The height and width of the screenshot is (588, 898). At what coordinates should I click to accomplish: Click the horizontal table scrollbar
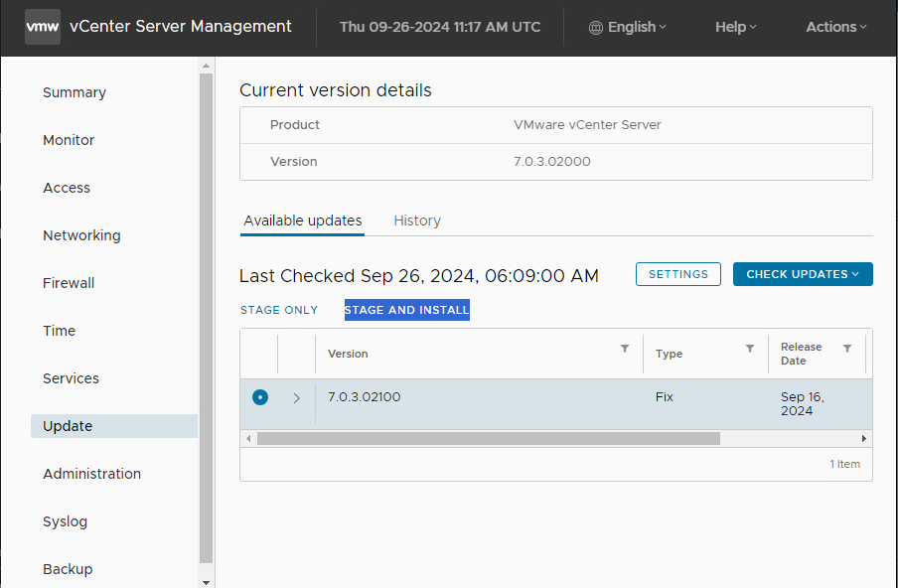(x=489, y=439)
